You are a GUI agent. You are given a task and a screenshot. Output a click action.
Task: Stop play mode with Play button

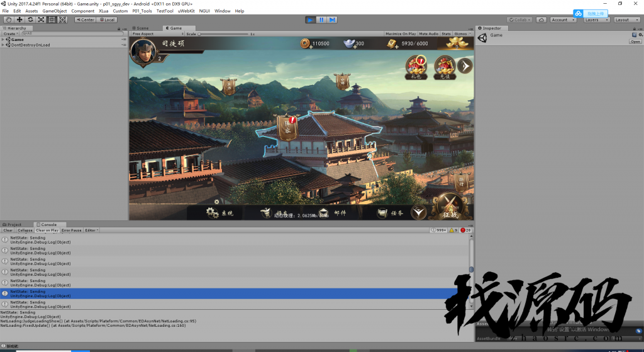[311, 20]
